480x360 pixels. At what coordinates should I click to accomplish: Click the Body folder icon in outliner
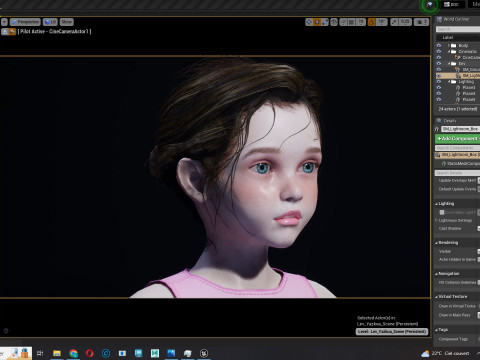point(454,45)
